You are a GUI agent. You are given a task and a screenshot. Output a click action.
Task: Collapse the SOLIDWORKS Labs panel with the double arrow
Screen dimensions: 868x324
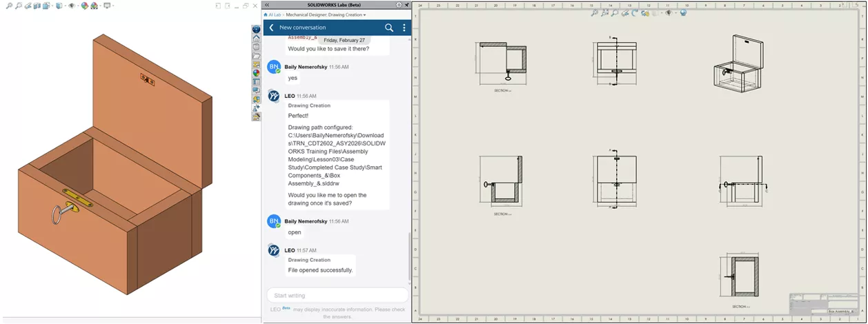click(x=267, y=5)
